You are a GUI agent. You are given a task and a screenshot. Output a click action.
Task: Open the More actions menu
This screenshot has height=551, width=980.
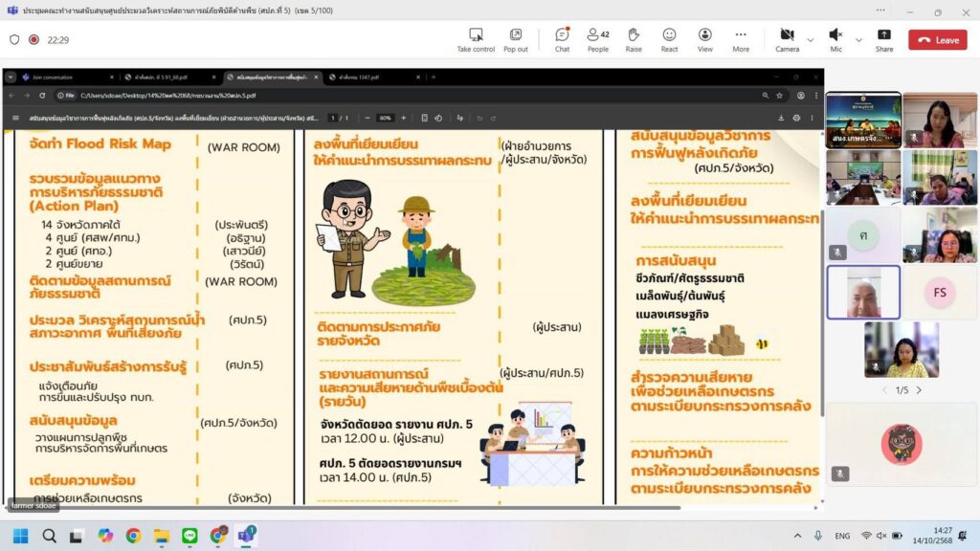click(741, 39)
